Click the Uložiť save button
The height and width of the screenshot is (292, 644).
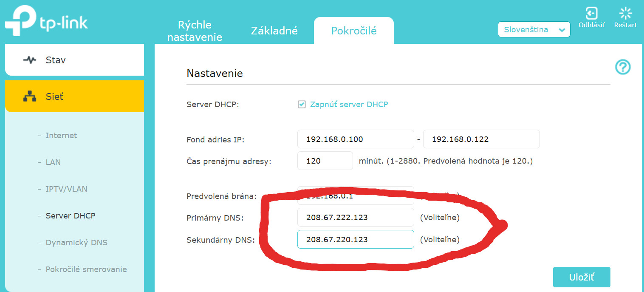tap(582, 277)
